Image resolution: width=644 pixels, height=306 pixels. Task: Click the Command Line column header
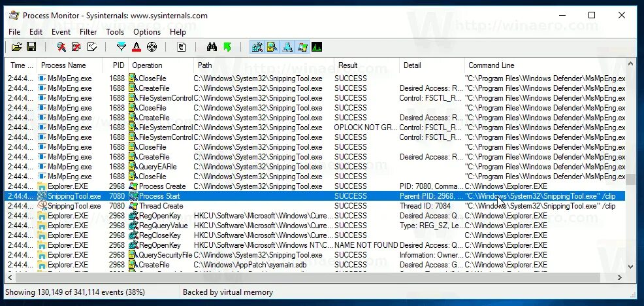(545, 65)
